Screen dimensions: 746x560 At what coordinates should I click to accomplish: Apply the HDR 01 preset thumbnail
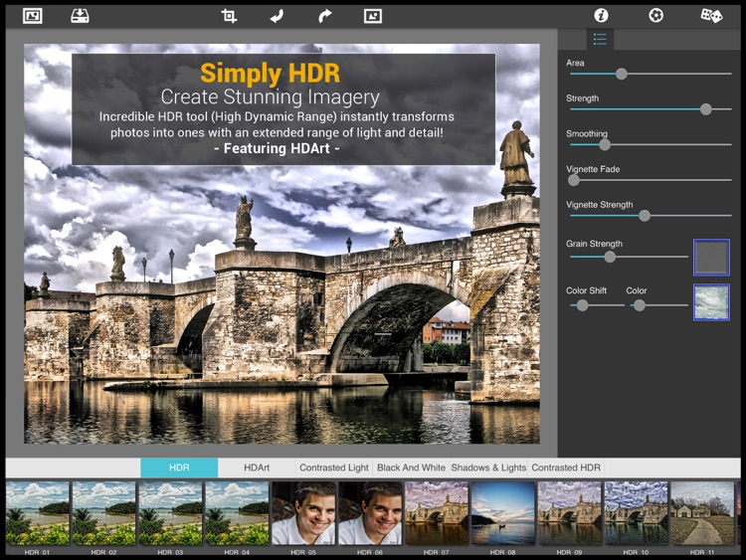coord(37,513)
